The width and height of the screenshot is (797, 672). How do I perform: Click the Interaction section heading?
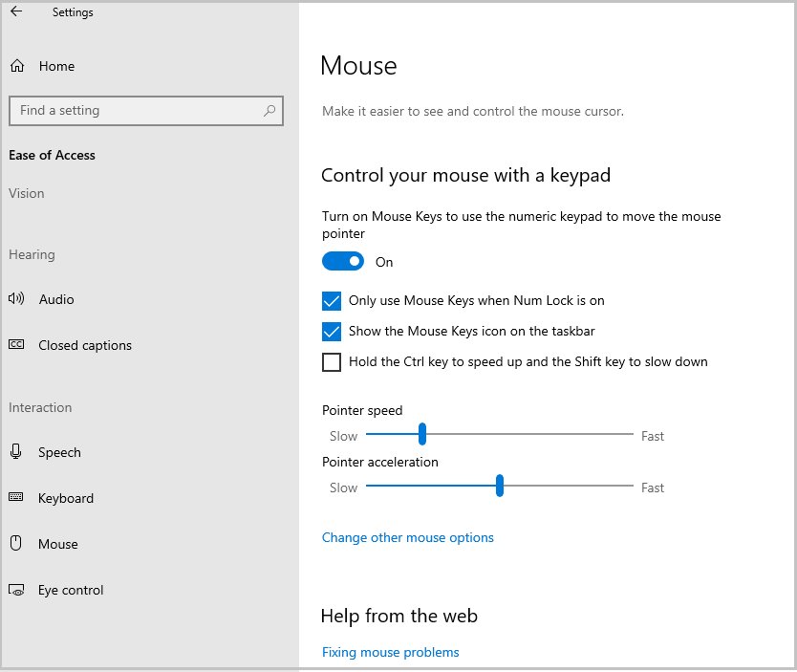[40, 407]
